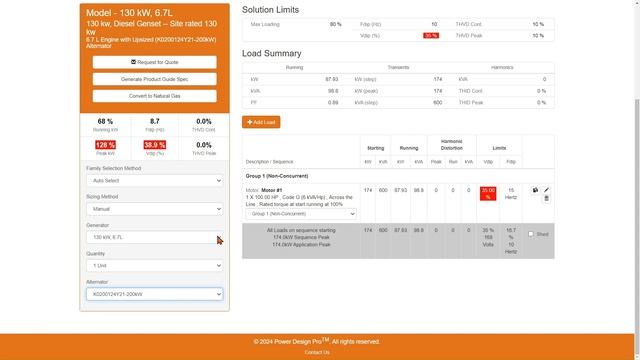Image resolution: width=640 pixels, height=360 pixels.
Task: Click the red 35 % Vdip solution limit
Action: tap(431, 36)
